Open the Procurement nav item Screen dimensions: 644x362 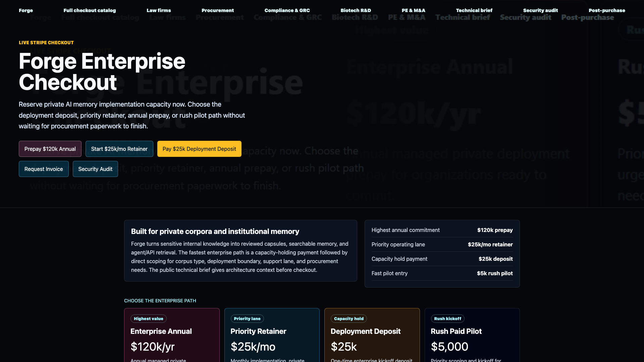(218, 10)
